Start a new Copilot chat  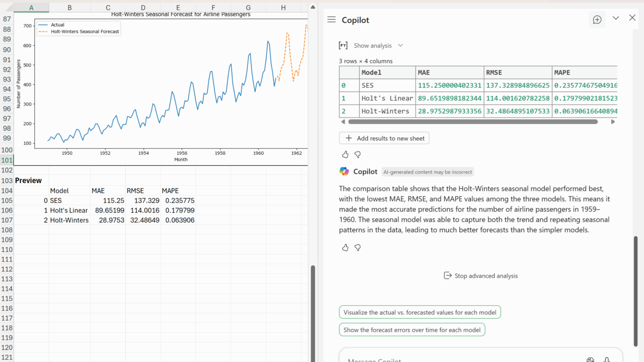point(597,20)
